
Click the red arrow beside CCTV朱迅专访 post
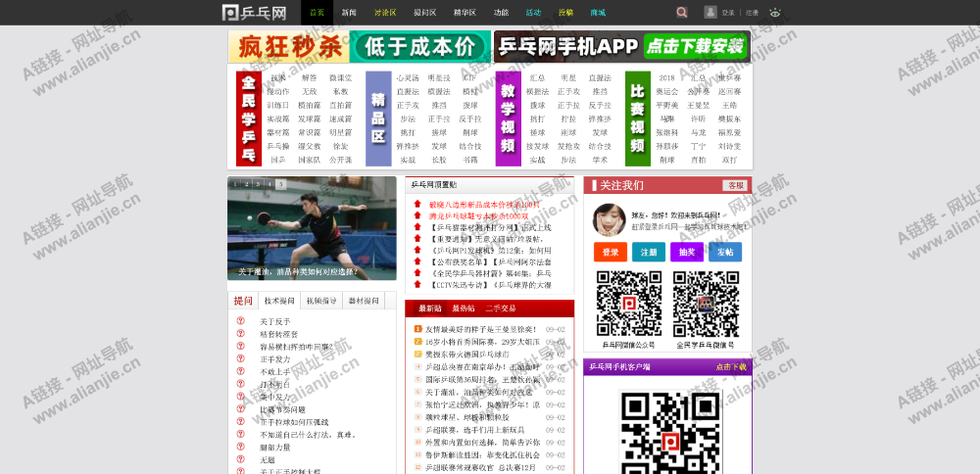pos(417,284)
